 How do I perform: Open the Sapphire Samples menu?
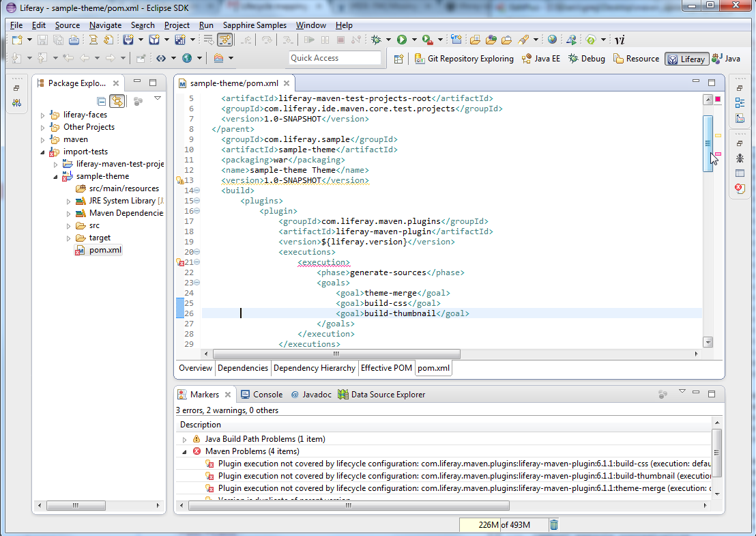click(255, 25)
